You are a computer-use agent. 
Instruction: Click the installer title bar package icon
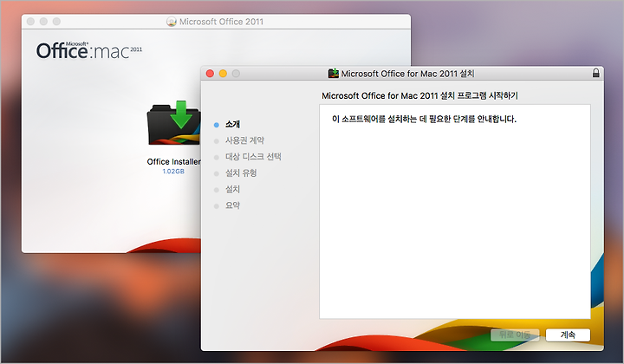(x=334, y=73)
